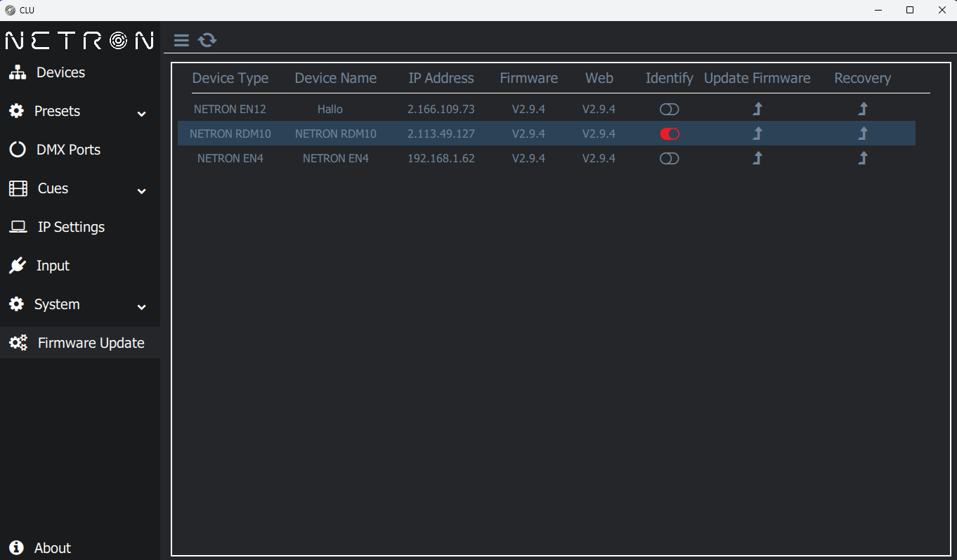Turn on Identify toggle for NETRON EN4

tap(669, 159)
